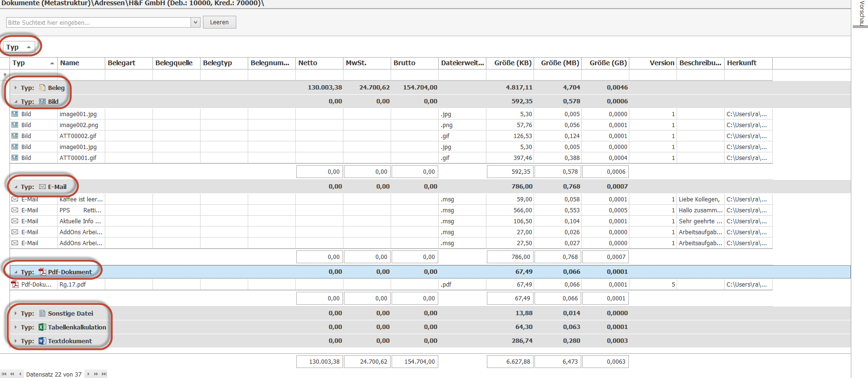This screenshot has height=378, width=868.
Task: Click the Beleg group document icon
Action: pyautogui.click(x=42, y=88)
